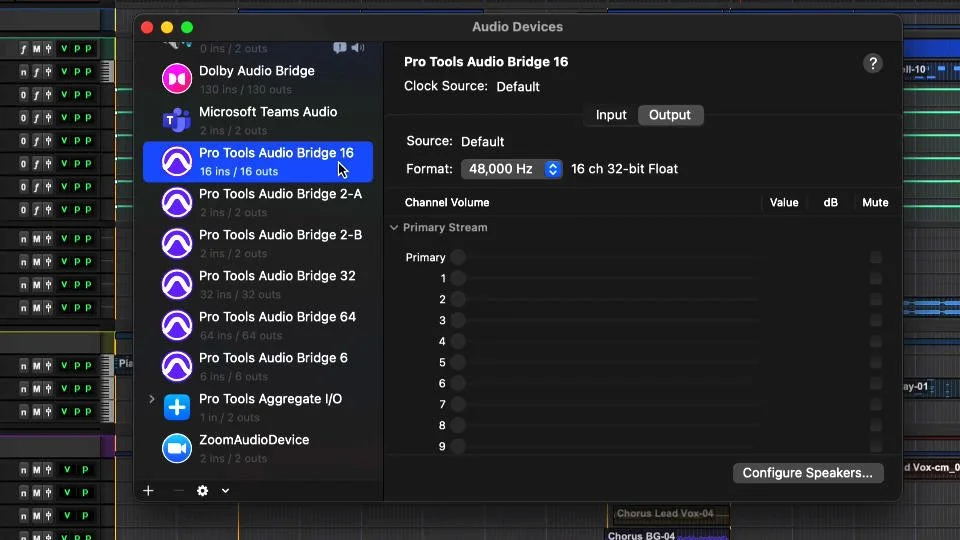The width and height of the screenshot is (960, 540).
Task: Toggle Mute checkbox for channel 8
Action: (876, 425)
